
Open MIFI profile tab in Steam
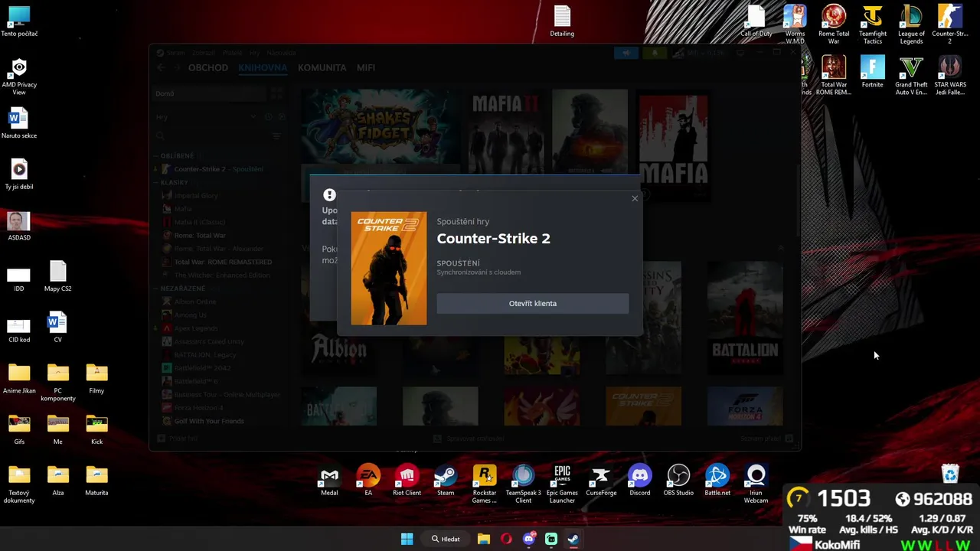pyautogui.click(x=366, y=67)
